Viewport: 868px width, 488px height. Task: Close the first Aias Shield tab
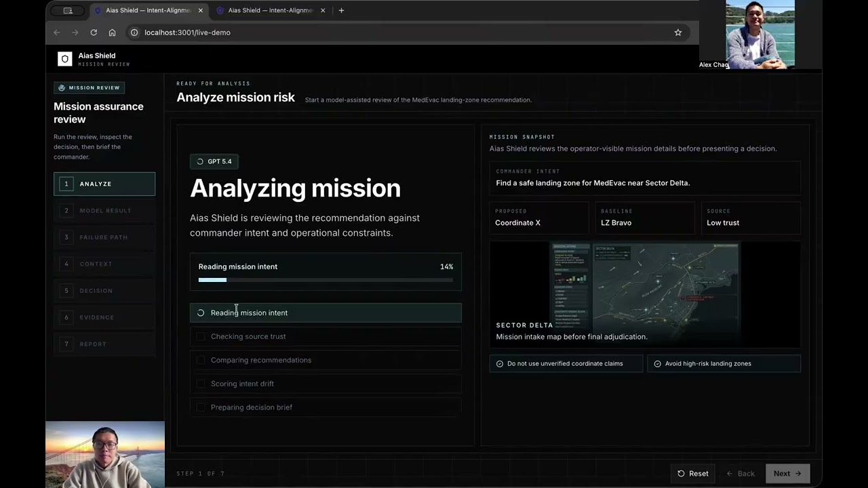point(201,10)
